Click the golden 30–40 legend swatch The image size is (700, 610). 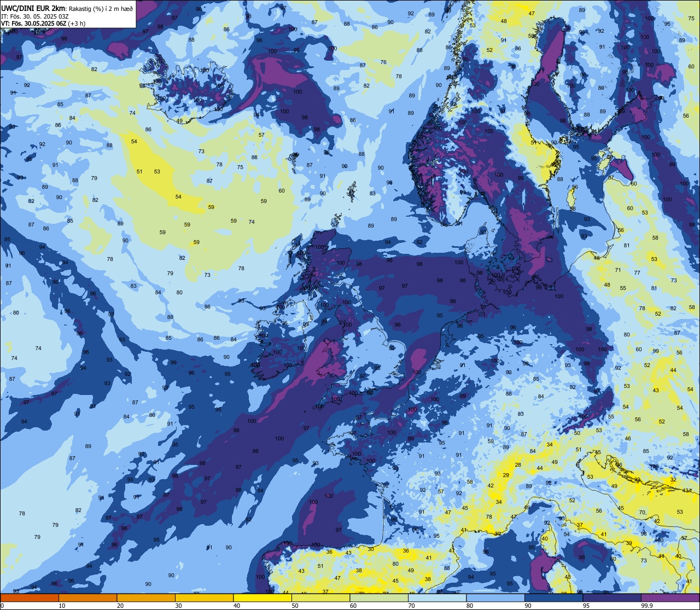click(x=204, y=597)
